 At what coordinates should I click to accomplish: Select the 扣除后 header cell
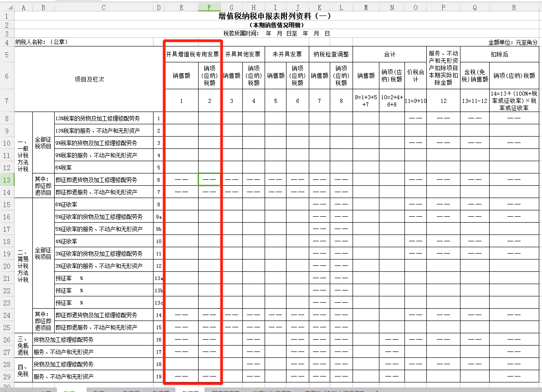(499, 54)
